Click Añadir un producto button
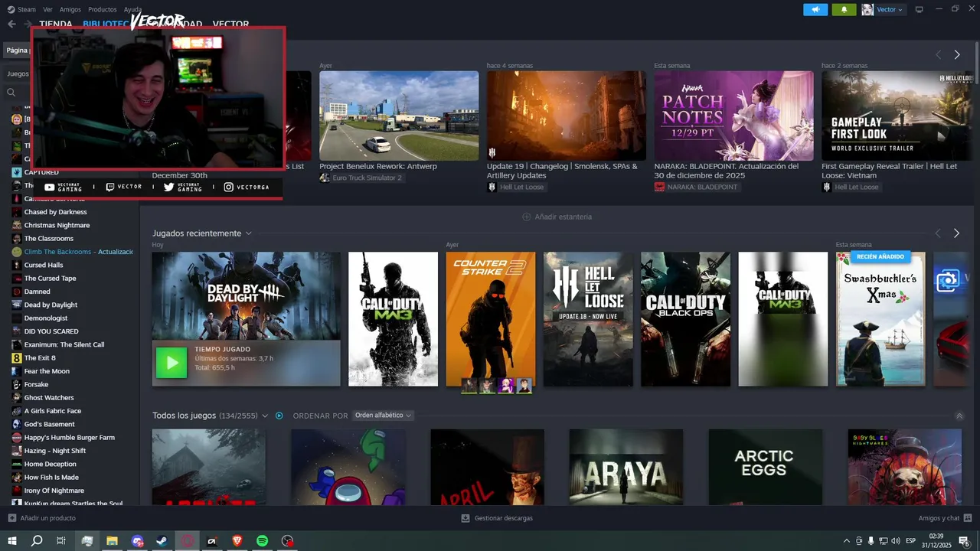The width and height of the screenshot is (980, 551). [42, 518]
